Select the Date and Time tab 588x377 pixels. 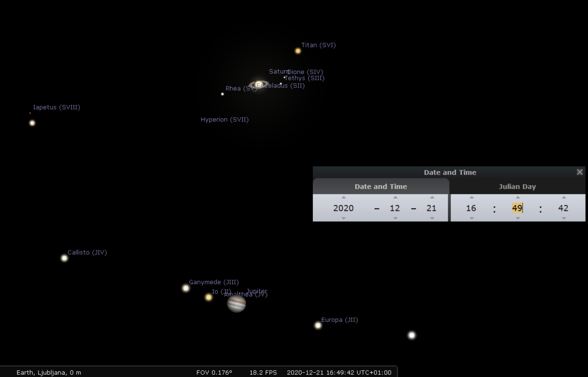380,187
